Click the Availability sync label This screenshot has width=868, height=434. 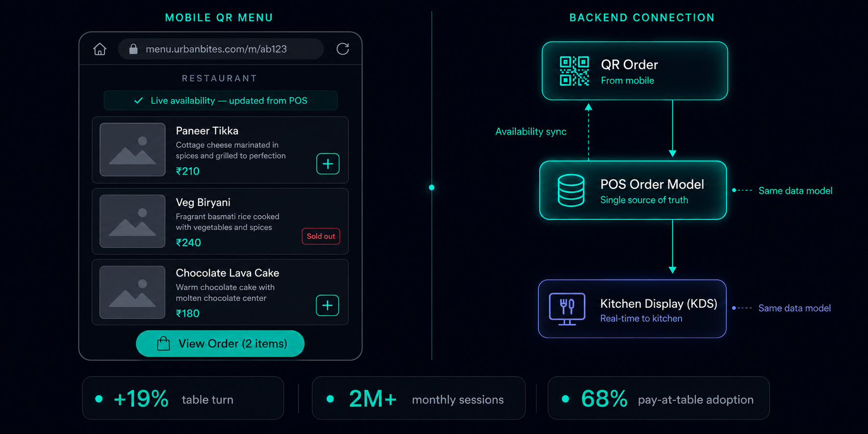point(531,132)
